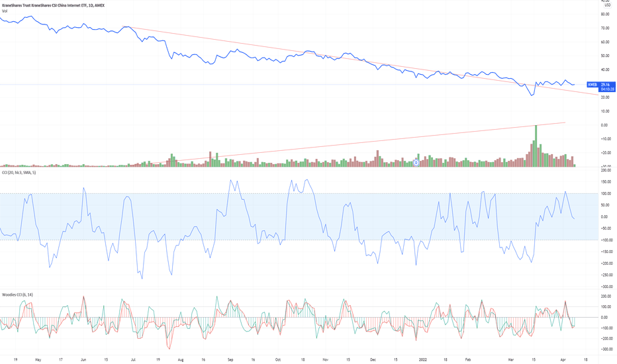Click the May label on time axis
Image resolution: width=617 pixels, height=364 pixels.
point(38,359)
